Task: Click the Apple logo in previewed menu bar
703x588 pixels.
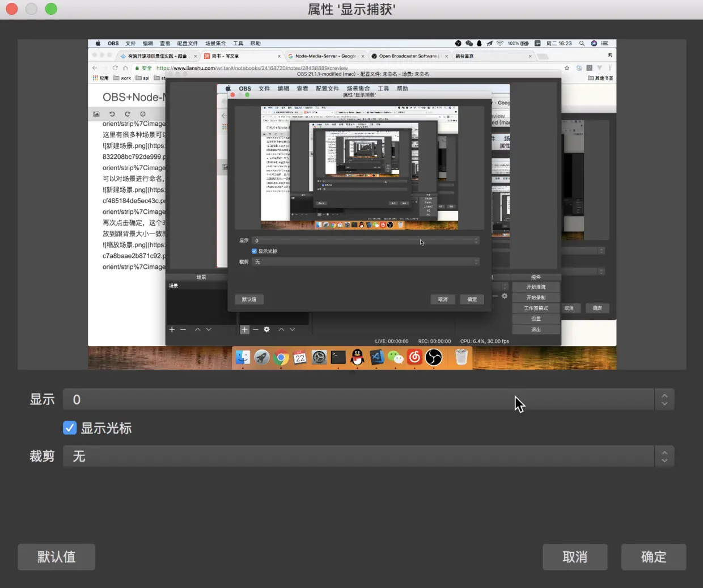Action: click(98, 44)
